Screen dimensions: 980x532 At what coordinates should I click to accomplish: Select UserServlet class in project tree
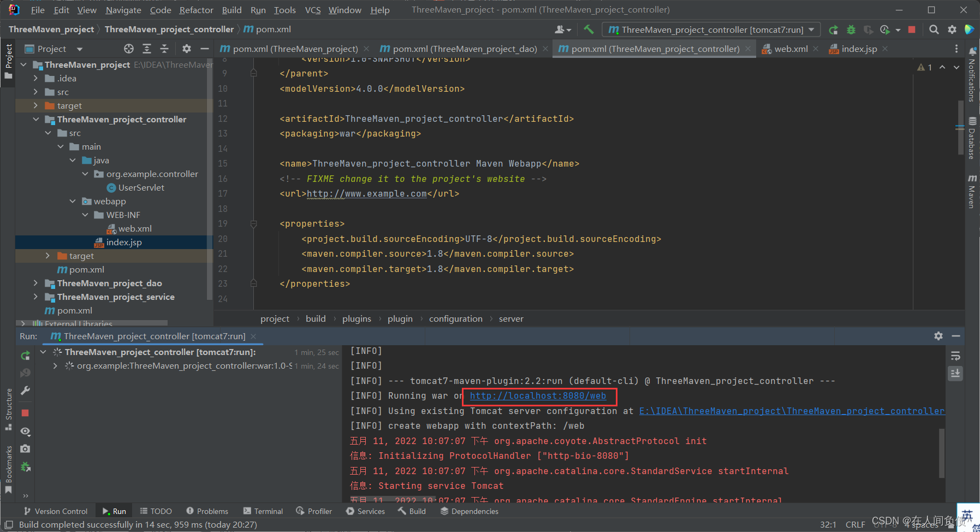pos(141,187)
